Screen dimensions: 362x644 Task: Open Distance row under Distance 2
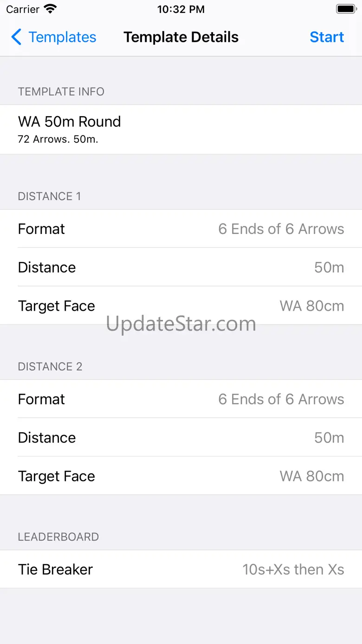click(x=181, y=438)
